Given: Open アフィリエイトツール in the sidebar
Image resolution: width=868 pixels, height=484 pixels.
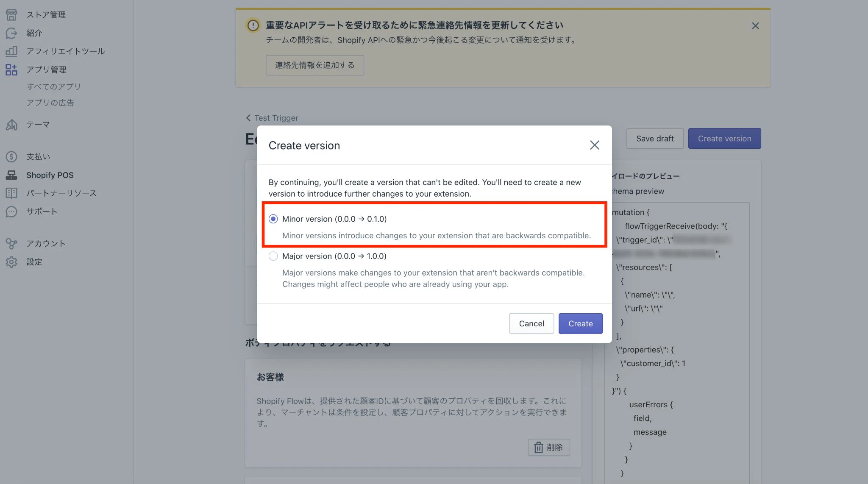Looking at the screenshot, I should click(x=66, y=51).
